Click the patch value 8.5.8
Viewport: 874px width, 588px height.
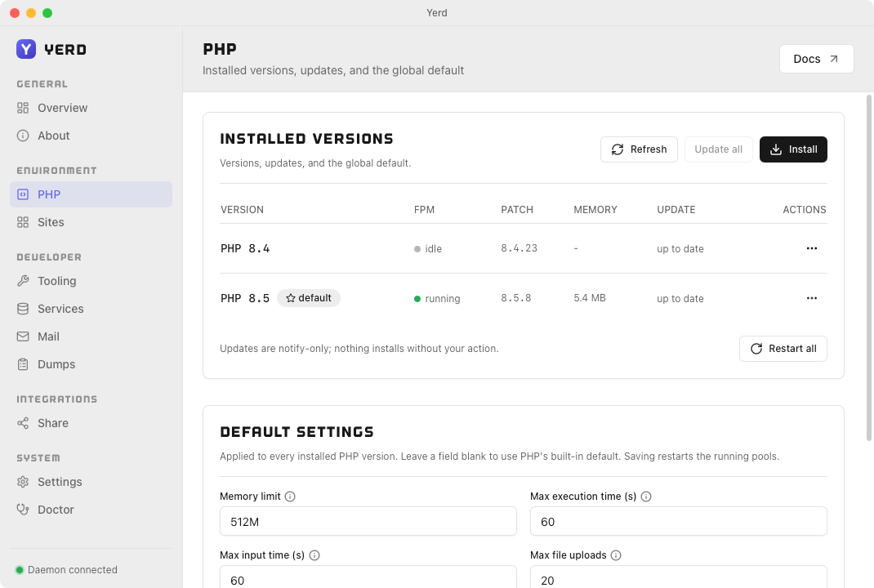pos(515,298)
